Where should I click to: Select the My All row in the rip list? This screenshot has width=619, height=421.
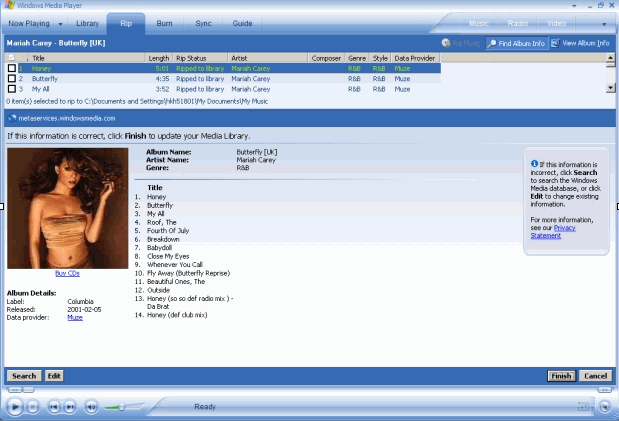229,89
